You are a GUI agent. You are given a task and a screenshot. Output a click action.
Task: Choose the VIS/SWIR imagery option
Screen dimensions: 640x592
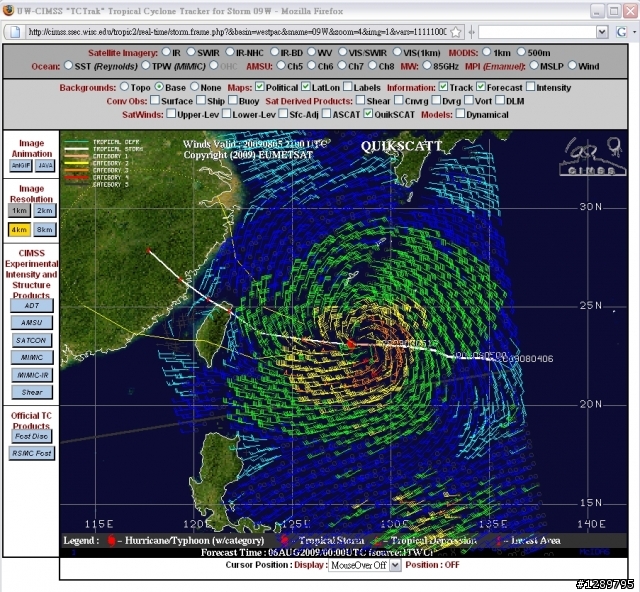[342, 52]
